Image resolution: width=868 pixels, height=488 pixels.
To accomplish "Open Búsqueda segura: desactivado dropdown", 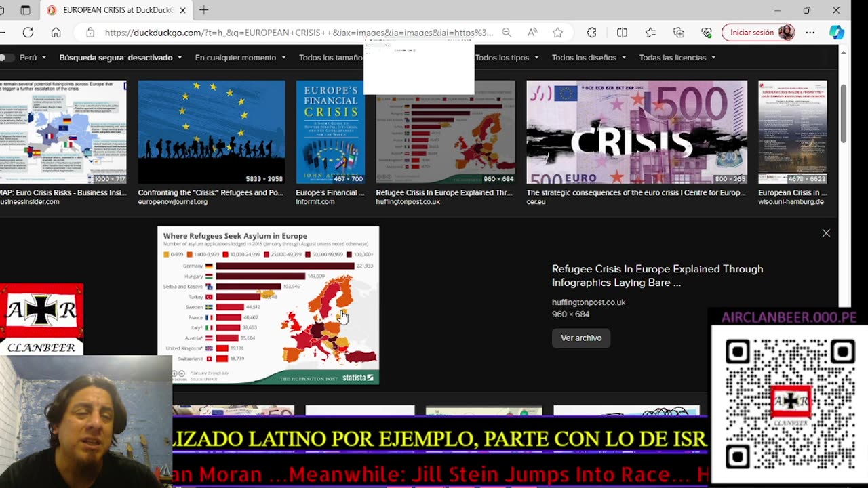I will pyautogui.click(x=121, y=58).
